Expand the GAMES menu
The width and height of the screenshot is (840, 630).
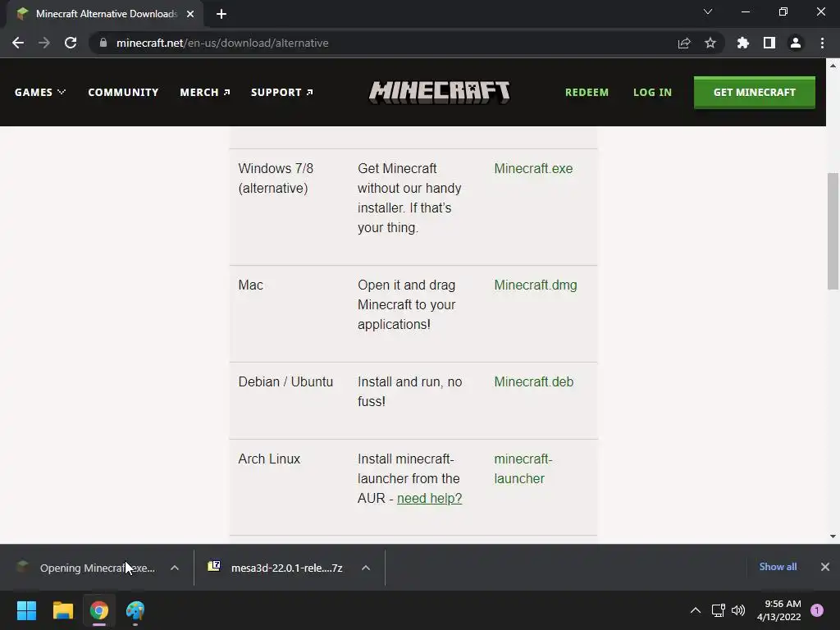[x=40, y=92]
